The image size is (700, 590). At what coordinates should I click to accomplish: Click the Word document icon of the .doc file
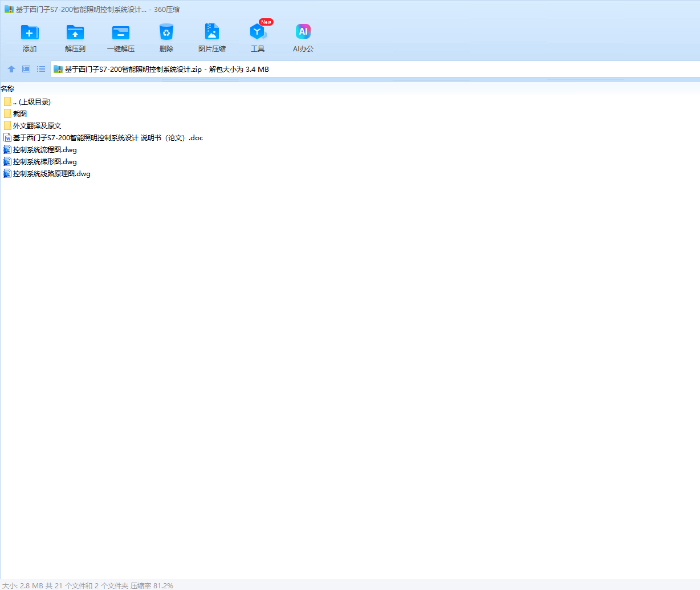pos(7,137)
